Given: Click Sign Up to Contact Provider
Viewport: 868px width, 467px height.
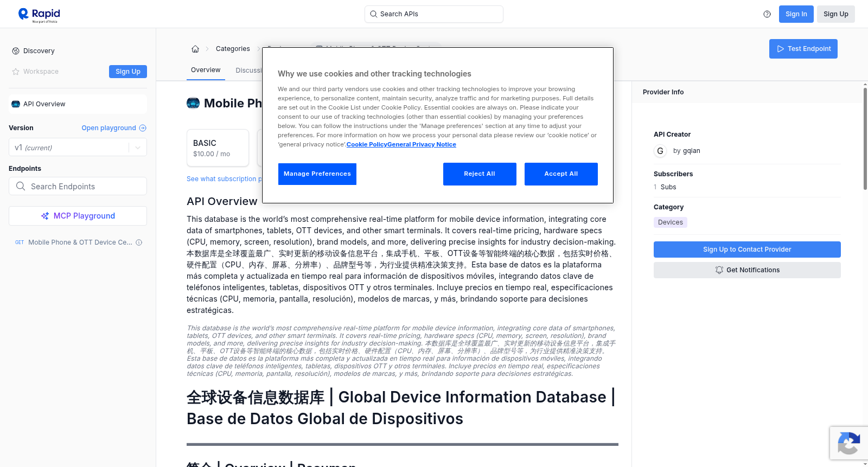Looking at the screenshot, I should tap(747, 250).
